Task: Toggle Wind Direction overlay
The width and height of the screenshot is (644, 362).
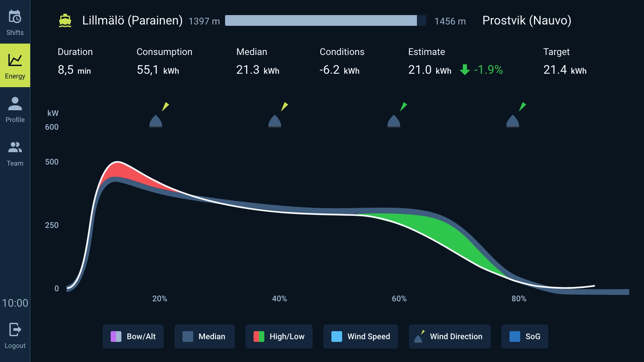Action: tap(449, 337)
